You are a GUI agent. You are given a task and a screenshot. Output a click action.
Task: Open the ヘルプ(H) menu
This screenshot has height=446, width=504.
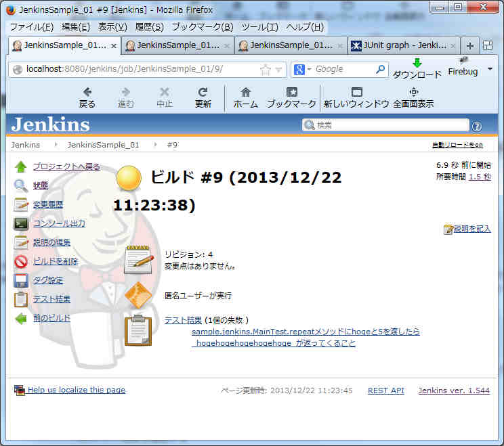pos(305,27)
